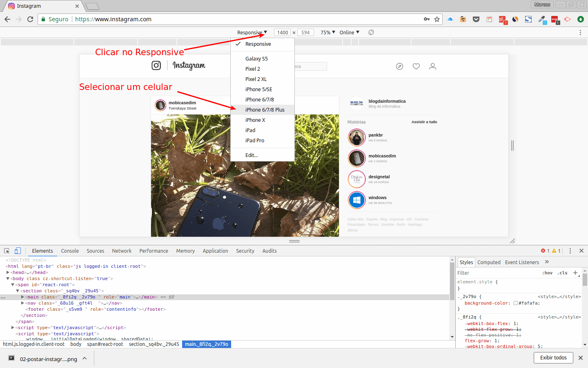
Task: Open the 75% zoom dropdown
Action: pos(327,32)
